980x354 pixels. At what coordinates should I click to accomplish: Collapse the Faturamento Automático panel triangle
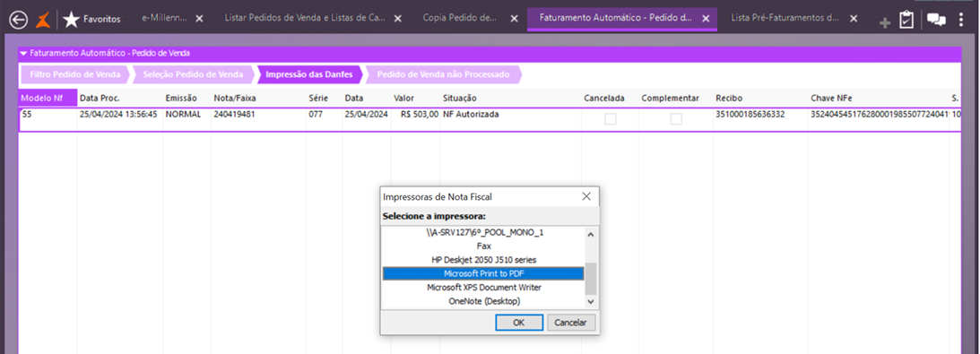23,54
